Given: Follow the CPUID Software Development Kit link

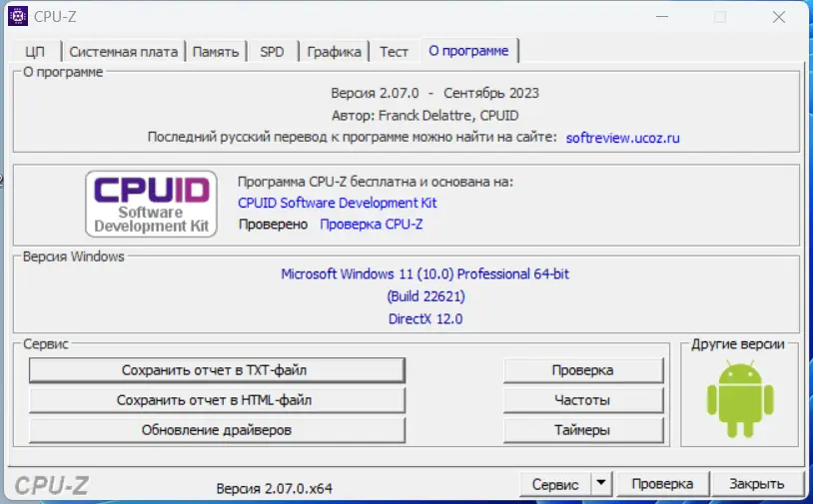Looking at the screenshot, I should tap(337, 203).
